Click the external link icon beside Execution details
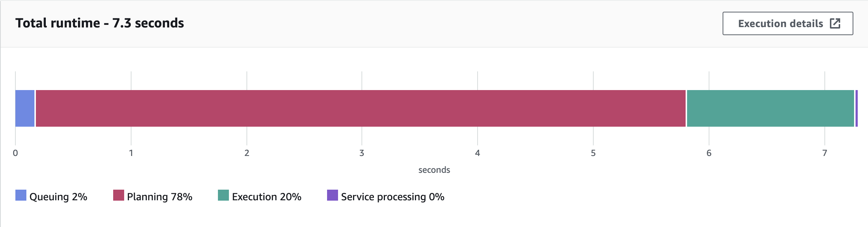The height and width of the screenshot is (227, 868). [x=835, y=23]
